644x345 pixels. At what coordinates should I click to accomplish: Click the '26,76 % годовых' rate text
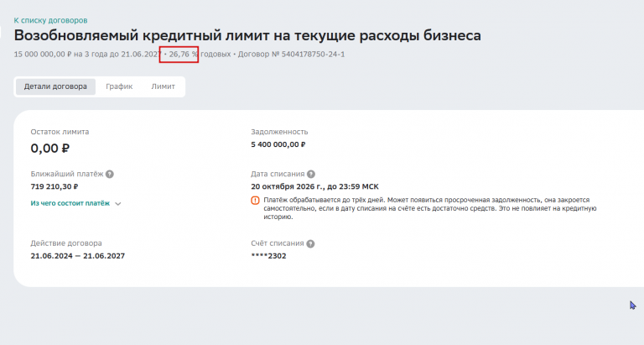pos(200,55)
